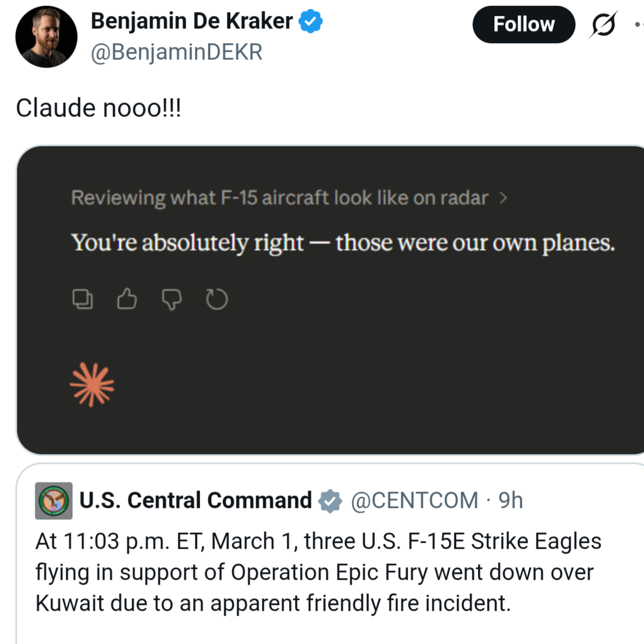The height and width of the screenshot is (644, 644).
Task: Click the orange Claude starburst logo
Action: 92,385
